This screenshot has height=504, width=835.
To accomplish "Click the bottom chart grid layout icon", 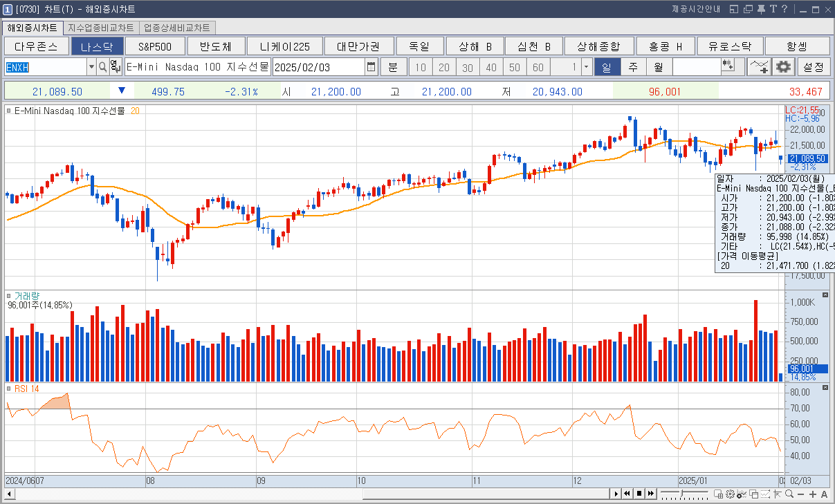I will (719, 494).
